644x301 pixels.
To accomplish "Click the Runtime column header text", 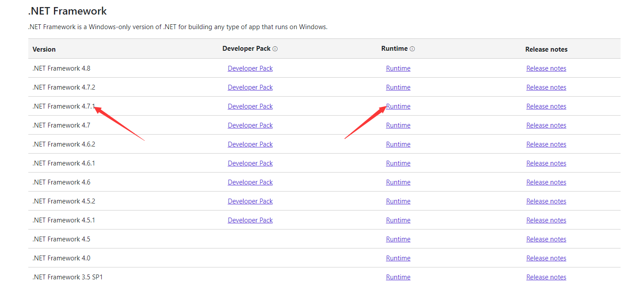I will 394,49.
